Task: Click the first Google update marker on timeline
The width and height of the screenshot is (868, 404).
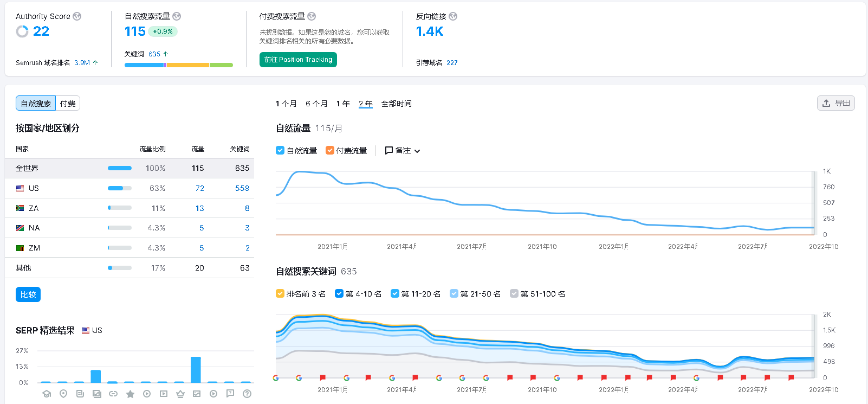Action: tap(276, 377)
